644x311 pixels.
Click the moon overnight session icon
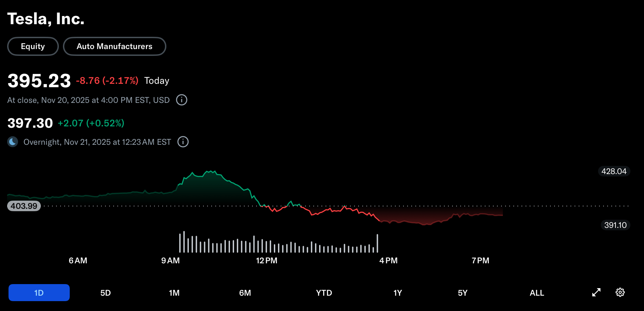coord(13,142)
